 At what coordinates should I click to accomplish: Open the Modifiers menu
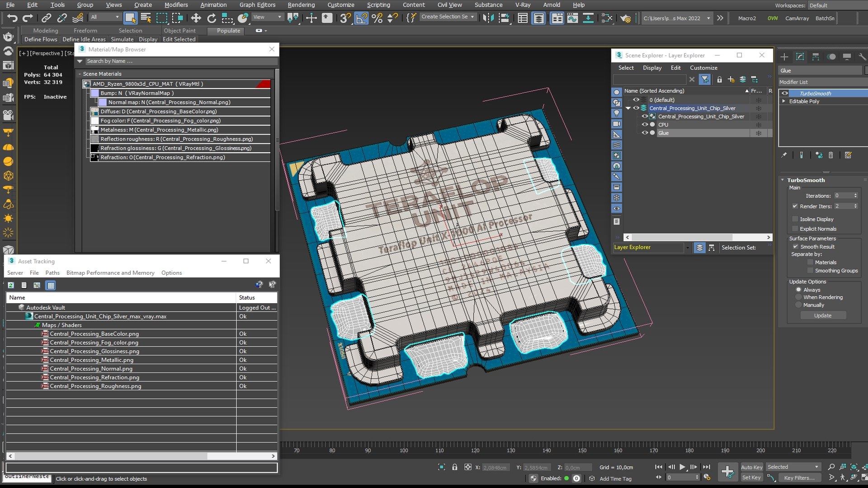click(x=176, y=5)
